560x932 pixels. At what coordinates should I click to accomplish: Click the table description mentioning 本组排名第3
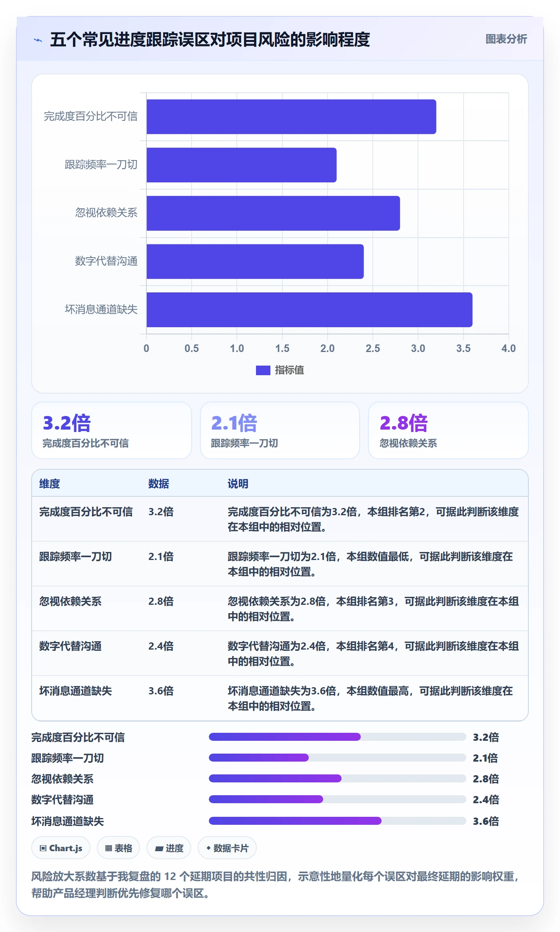tap(373, 609)
